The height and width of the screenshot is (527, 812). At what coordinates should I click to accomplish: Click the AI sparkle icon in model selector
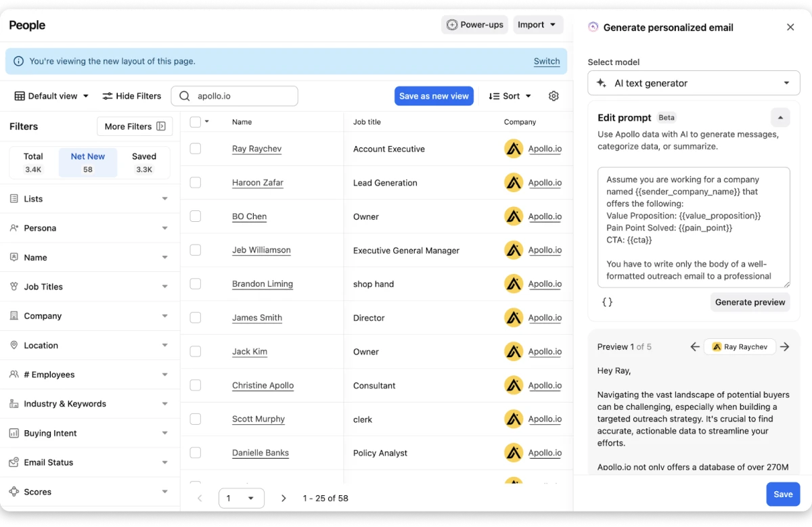[602, 83]
